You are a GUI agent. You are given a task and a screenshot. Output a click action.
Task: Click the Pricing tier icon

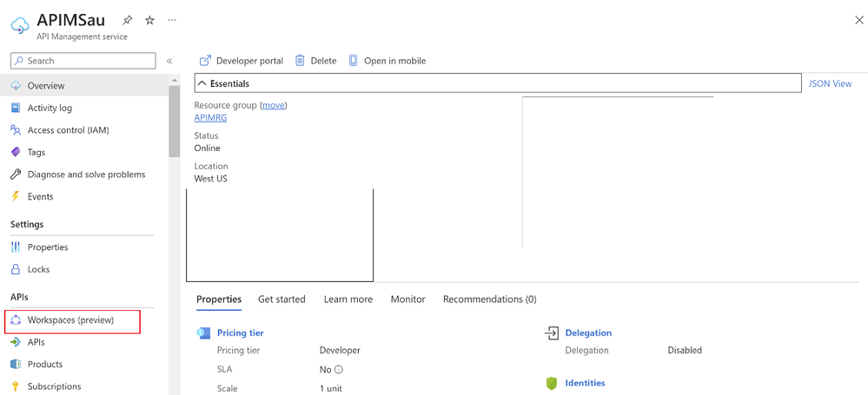click(203, 333)
